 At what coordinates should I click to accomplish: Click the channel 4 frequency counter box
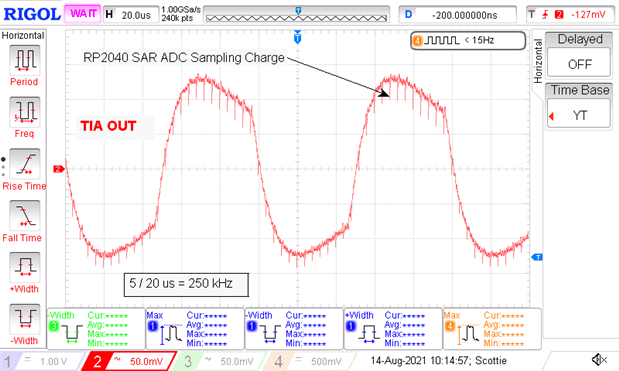coord(468,40)
